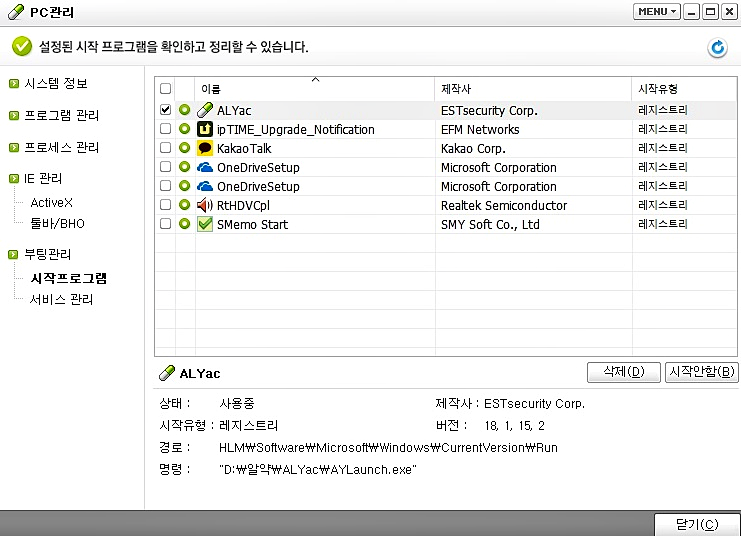Open the ActiveX item
The height and width of the screenshot is (536, 741).
(x=52, y=203)
